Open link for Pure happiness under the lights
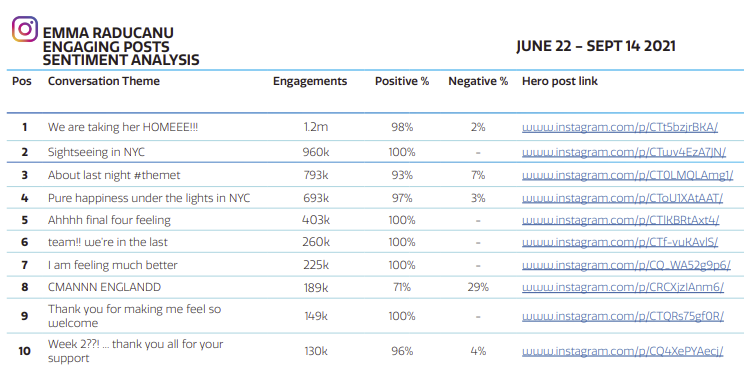The width and height of the screenshot is (744, 367). click(x=622, y=198)
